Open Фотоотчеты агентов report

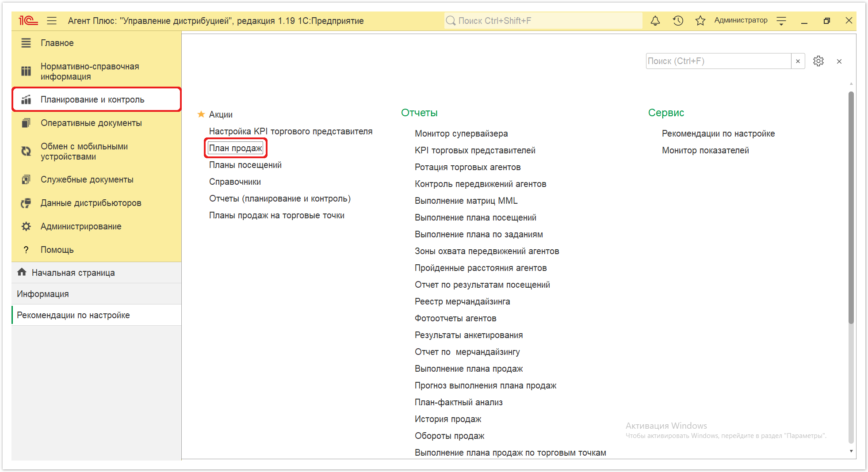(455, 318)
